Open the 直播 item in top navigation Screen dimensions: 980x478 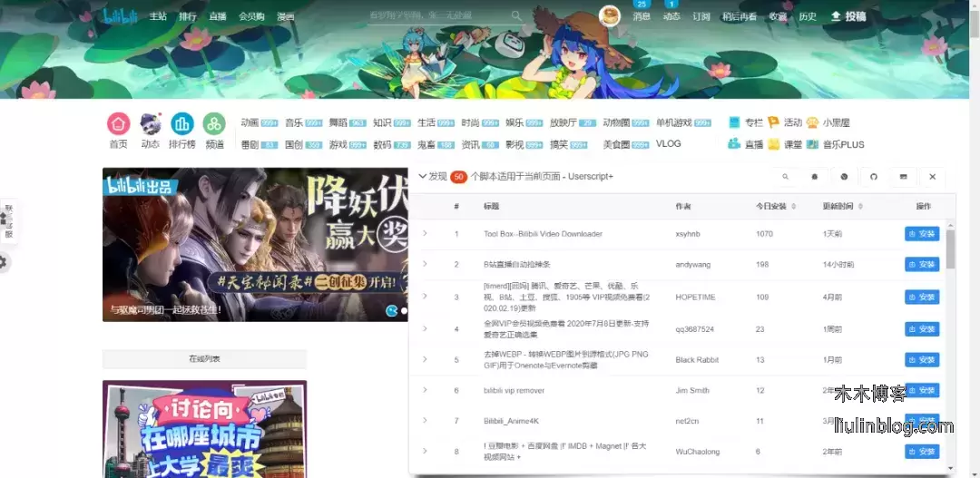(218, 16)
